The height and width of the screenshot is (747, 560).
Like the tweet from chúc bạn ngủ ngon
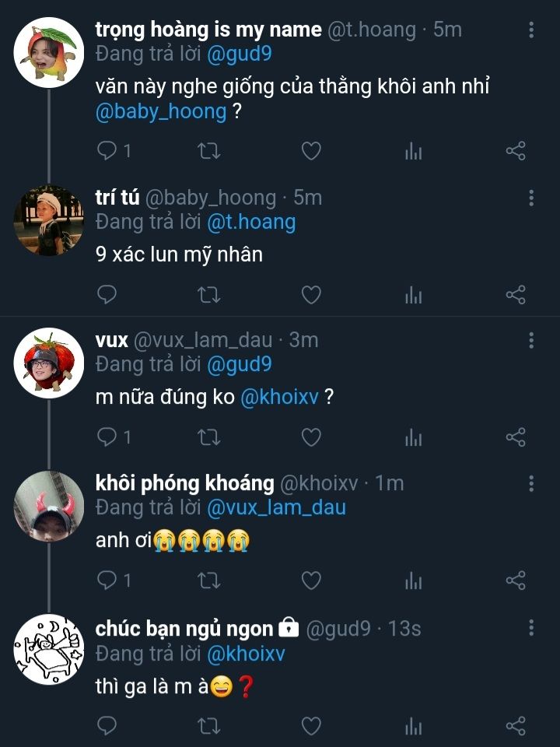click(x=311, y=727)
